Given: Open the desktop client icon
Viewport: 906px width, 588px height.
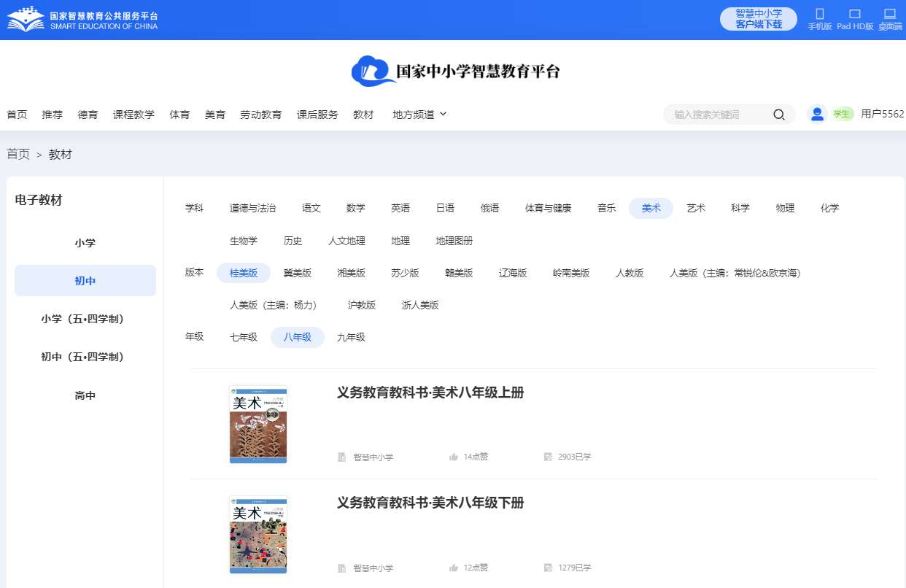Looking at the screenshot, I should [x=889, y=14].
